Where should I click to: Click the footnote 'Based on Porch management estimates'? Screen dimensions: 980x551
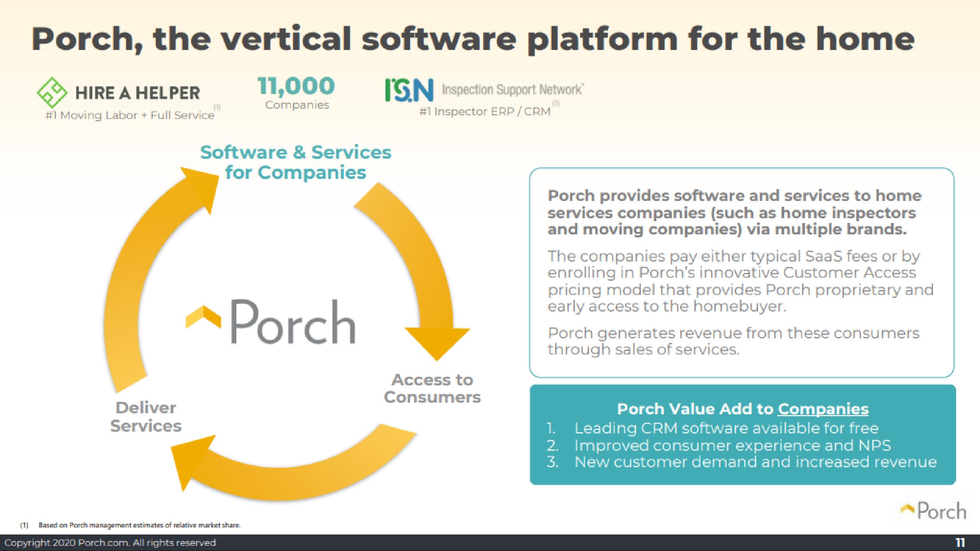coord(140,525)
